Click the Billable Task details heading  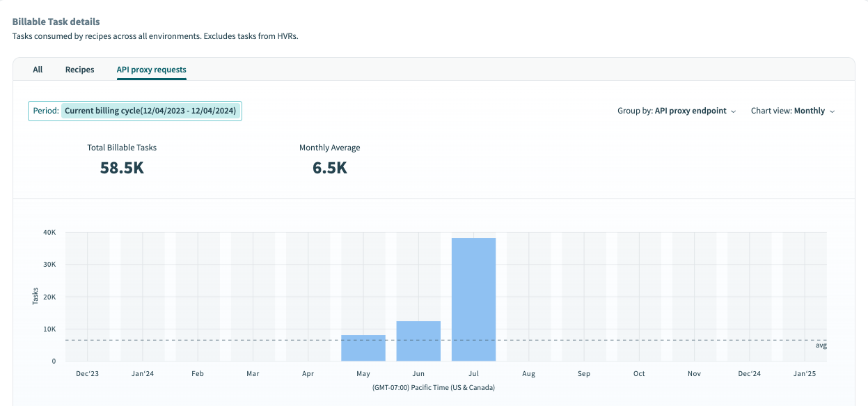point(55,22)
